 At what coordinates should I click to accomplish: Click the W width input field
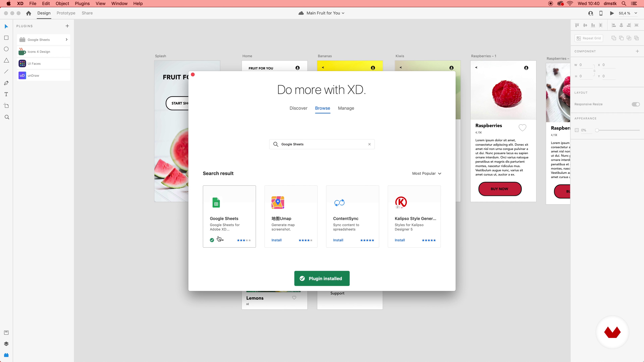[x=586, y=65]
